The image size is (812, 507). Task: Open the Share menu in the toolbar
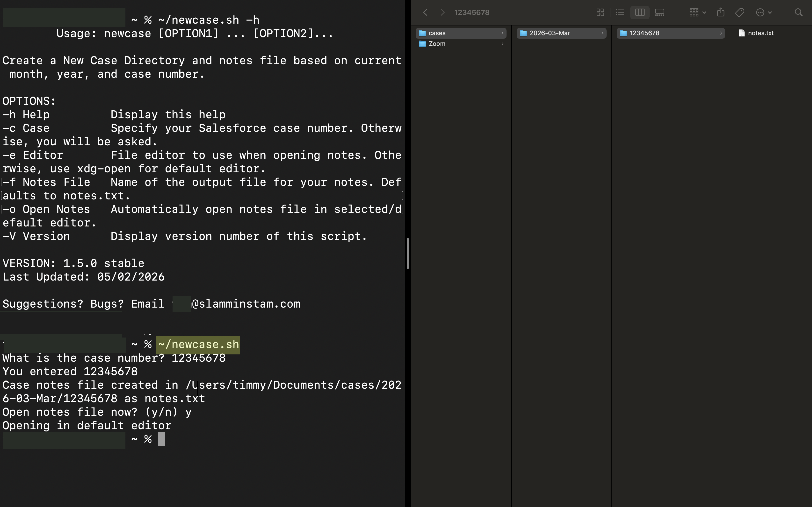(x=720, y=12)
